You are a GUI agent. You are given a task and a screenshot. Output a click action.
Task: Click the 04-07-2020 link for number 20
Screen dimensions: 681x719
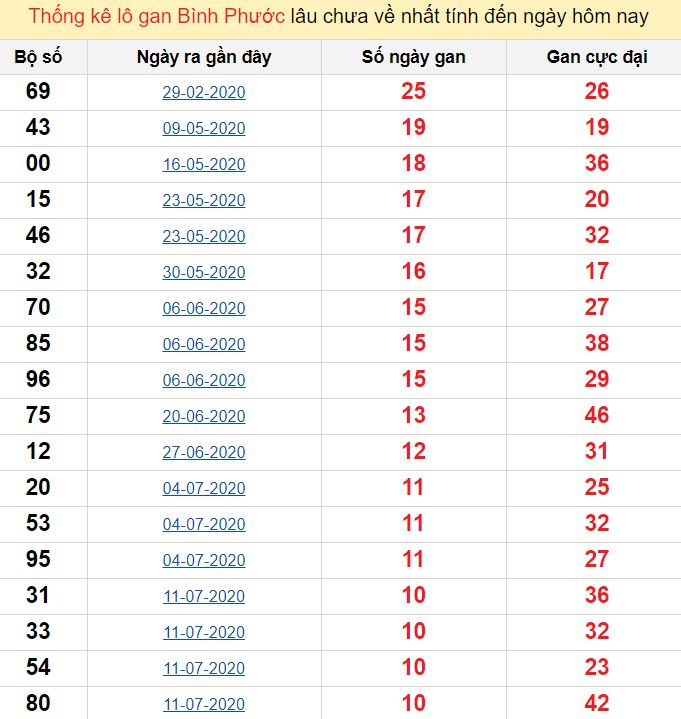pyautogui.click(x=204, y=488)
